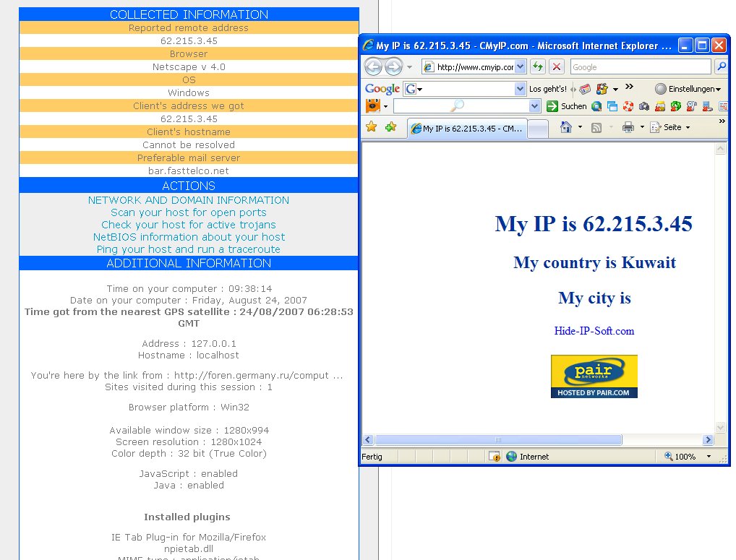Stop loading with the red X button
This screenshot has width=736, height=560.
tap(556, 67)
